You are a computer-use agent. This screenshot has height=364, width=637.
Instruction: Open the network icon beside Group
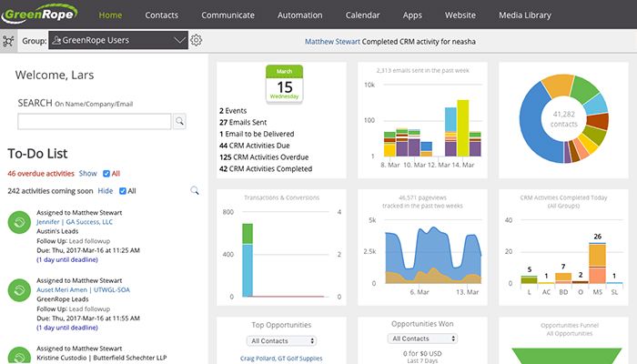pos(8,41)
